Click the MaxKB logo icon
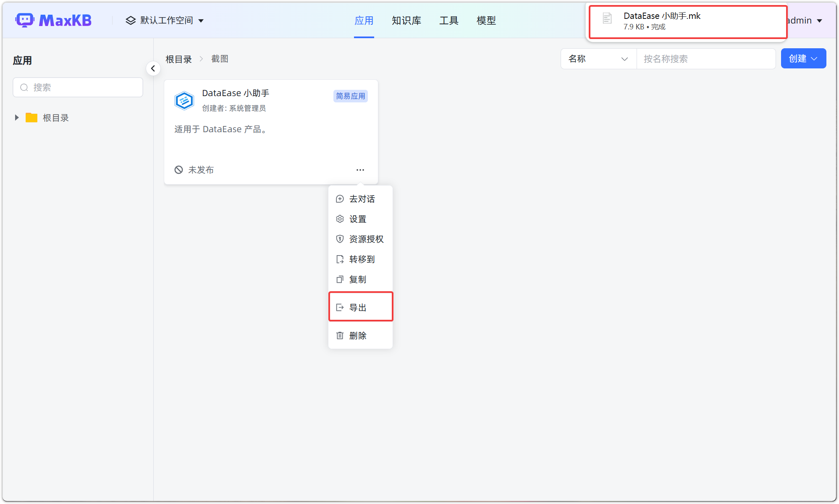 click(x=25, y=20)
